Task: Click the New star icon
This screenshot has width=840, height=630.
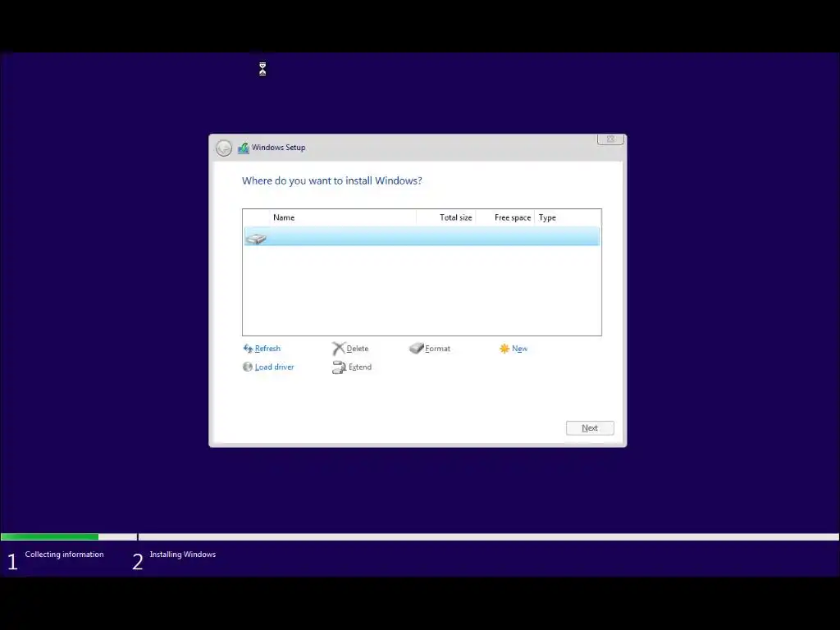Action: click(x=504, y=349)
